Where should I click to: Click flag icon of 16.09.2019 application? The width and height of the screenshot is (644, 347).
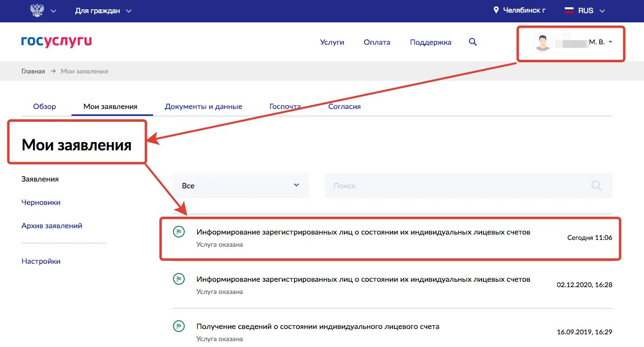[x=179, y=327]
